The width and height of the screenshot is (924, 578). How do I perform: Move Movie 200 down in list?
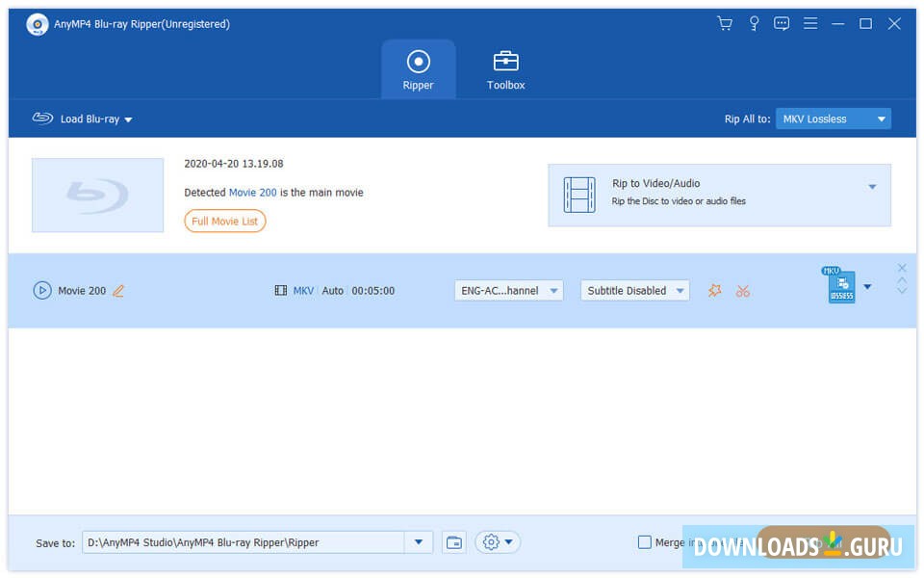(902, 291)
